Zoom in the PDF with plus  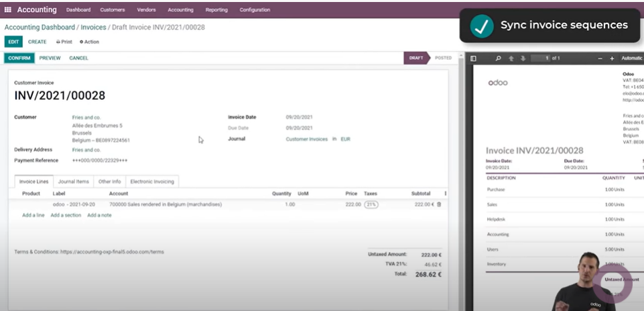click(612, 58)
